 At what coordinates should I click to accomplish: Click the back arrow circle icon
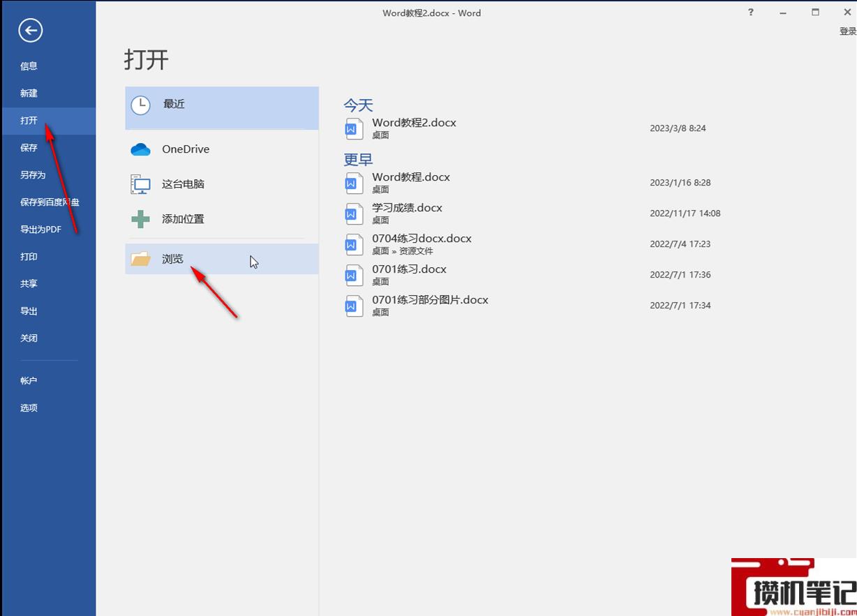31,30
